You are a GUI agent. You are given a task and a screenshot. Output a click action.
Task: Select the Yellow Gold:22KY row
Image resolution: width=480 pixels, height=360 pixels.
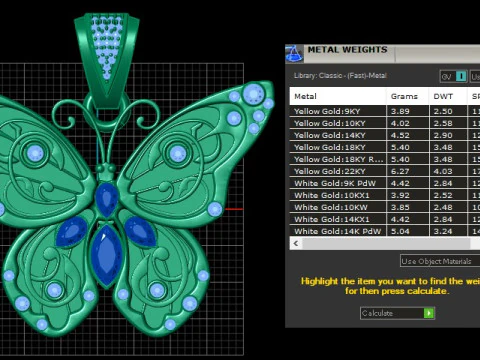click(x=385, y=171)
